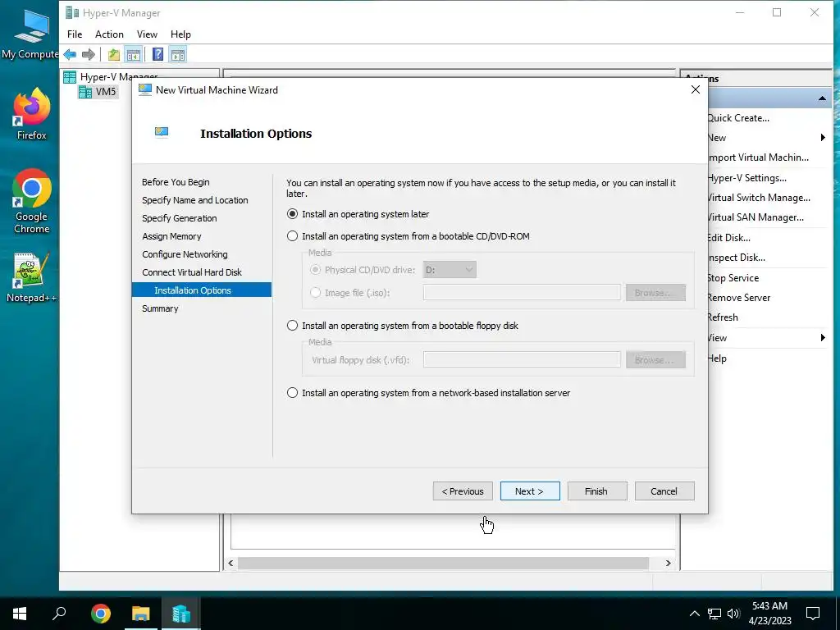Click the Up One Level folder toolbar icon
This screenshot has width=840, height=630.
coord(113,54)
